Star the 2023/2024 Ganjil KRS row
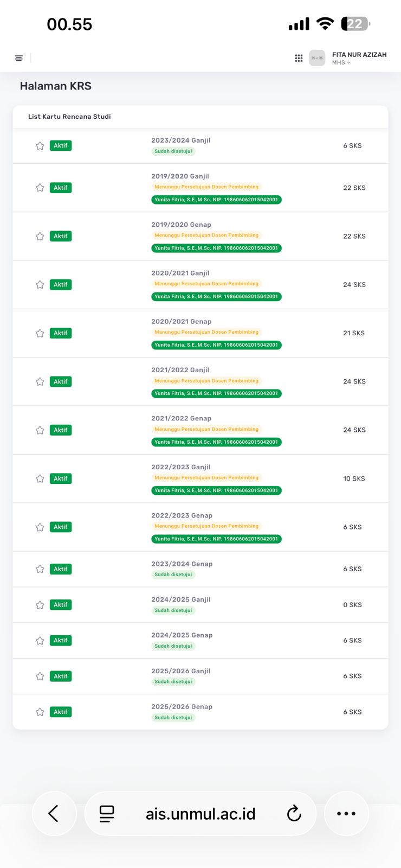The height and width of the screenshot is (868, 401). 40,146
